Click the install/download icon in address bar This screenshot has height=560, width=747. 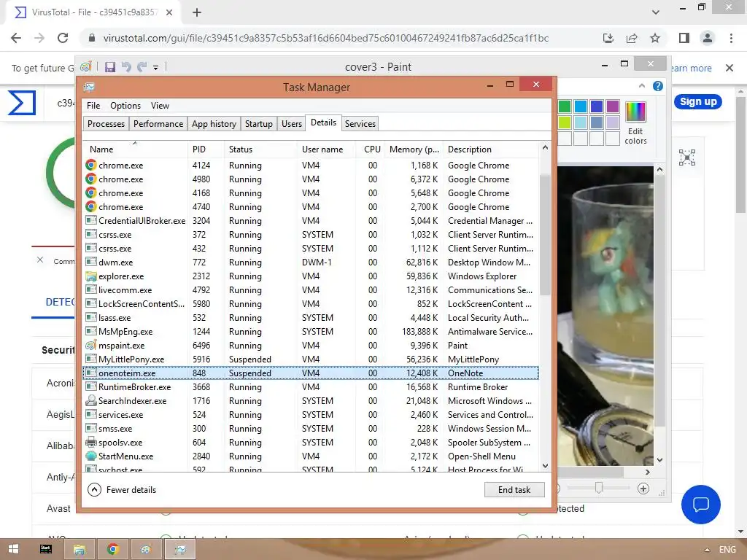click(x=608, y=38)
